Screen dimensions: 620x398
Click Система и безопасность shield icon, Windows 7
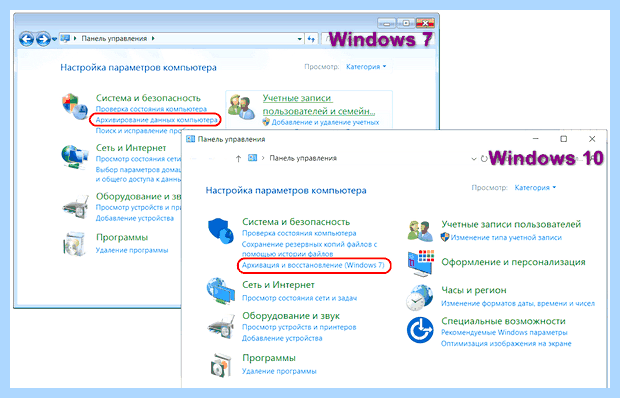tap(75, 106)
